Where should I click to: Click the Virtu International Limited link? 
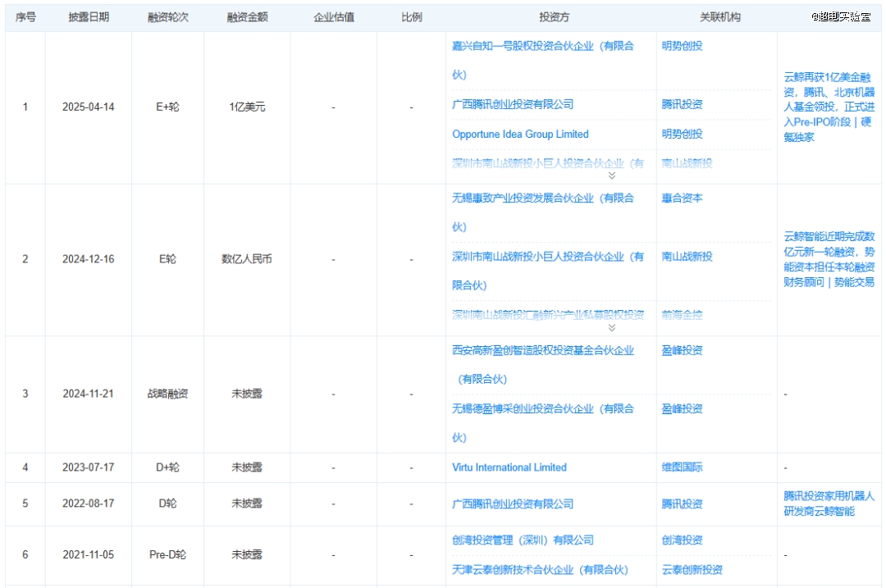509,467
